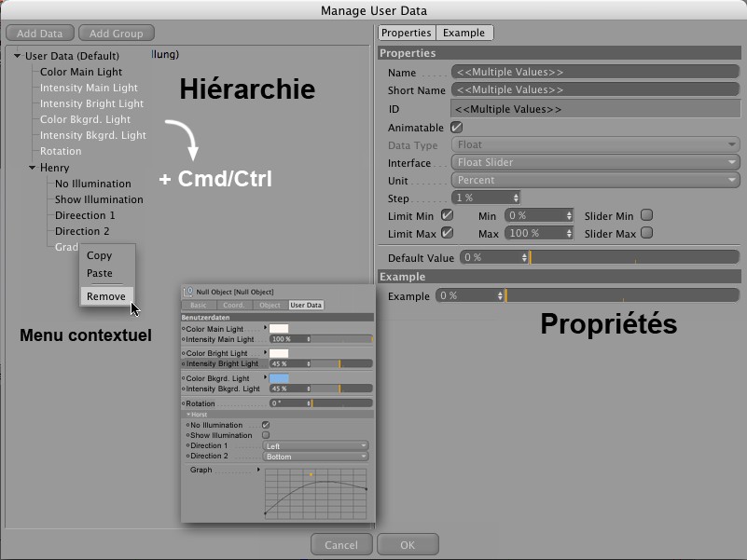This screenshot has height=560, width=747.
Task: Open the Unit Percent dropdown
Action: (595, 180)
